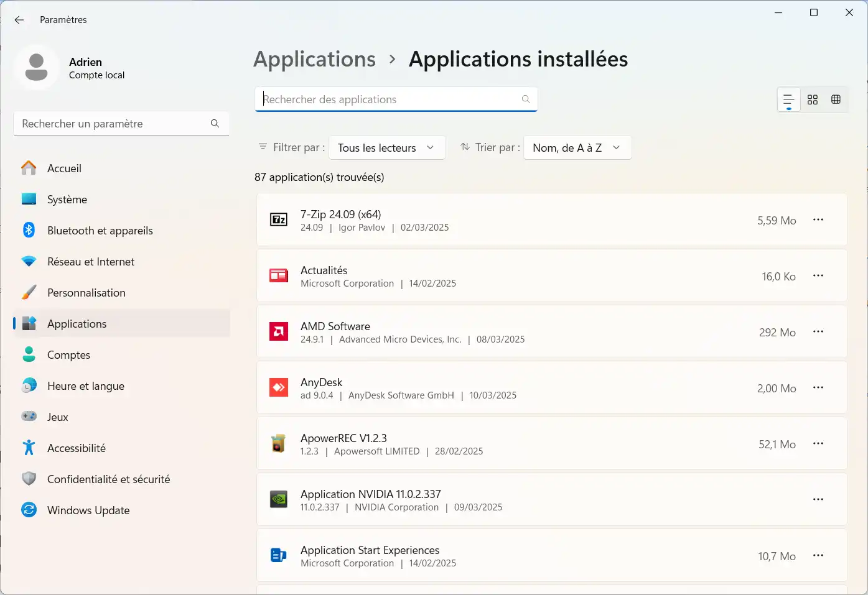Image resolution: width=868 pixels, height=595 pixels.
Task: Open more options for ApowerREC V1.2.3
Action: [x=818, y=443]
